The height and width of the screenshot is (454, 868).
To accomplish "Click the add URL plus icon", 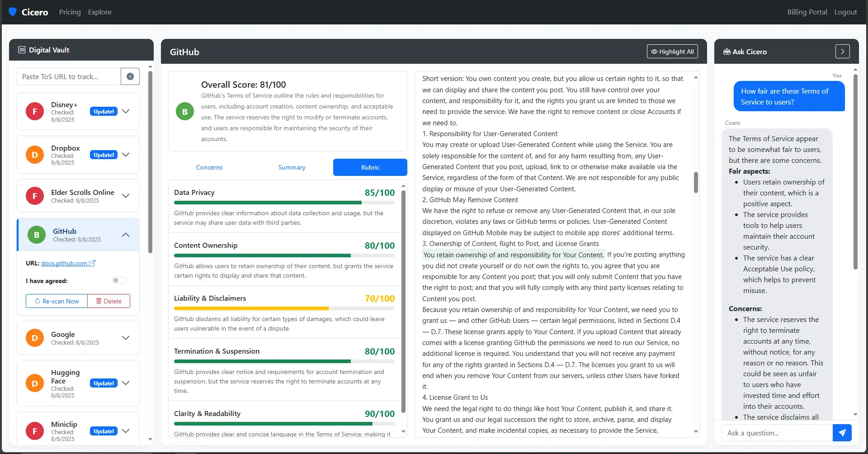I will point(130,76).
